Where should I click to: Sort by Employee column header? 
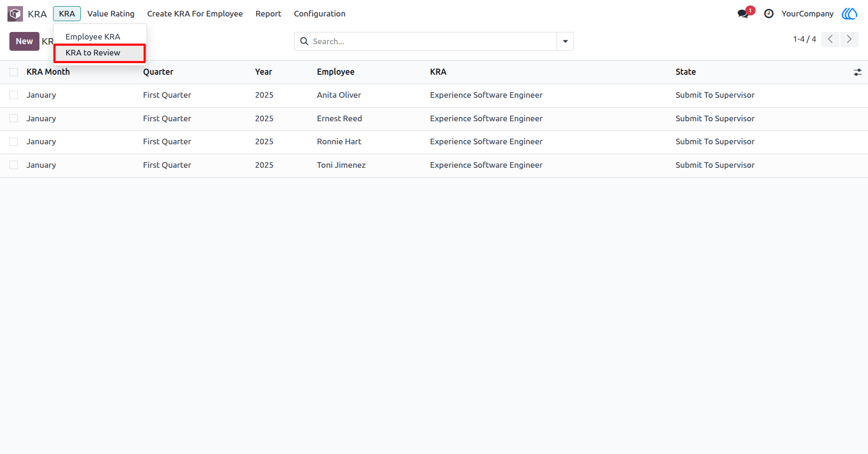[336, 72]
